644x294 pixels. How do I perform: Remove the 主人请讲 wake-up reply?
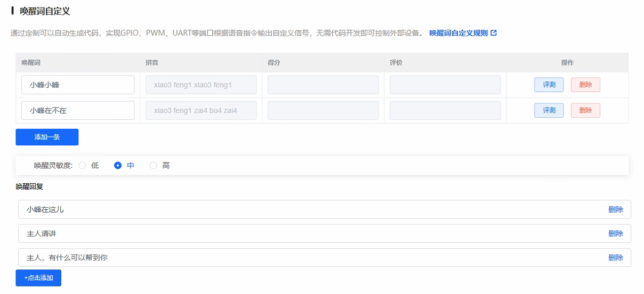pyautogui.click(x=615, y=233)
